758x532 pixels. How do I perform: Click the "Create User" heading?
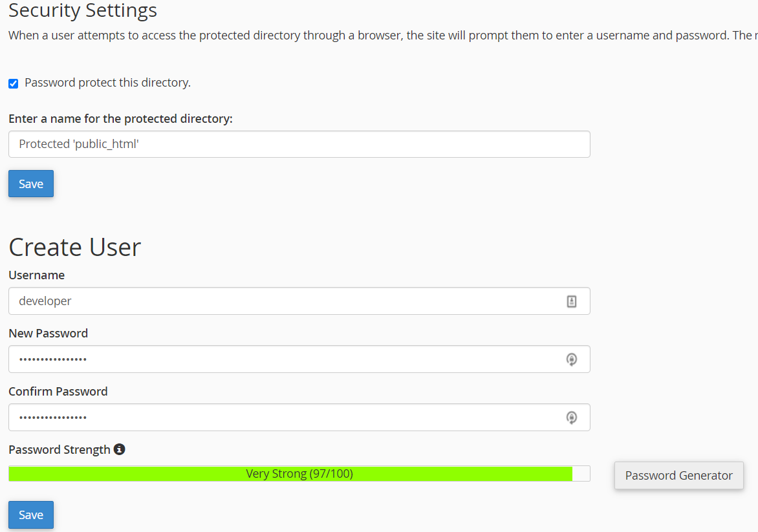[x=75, y=247]
